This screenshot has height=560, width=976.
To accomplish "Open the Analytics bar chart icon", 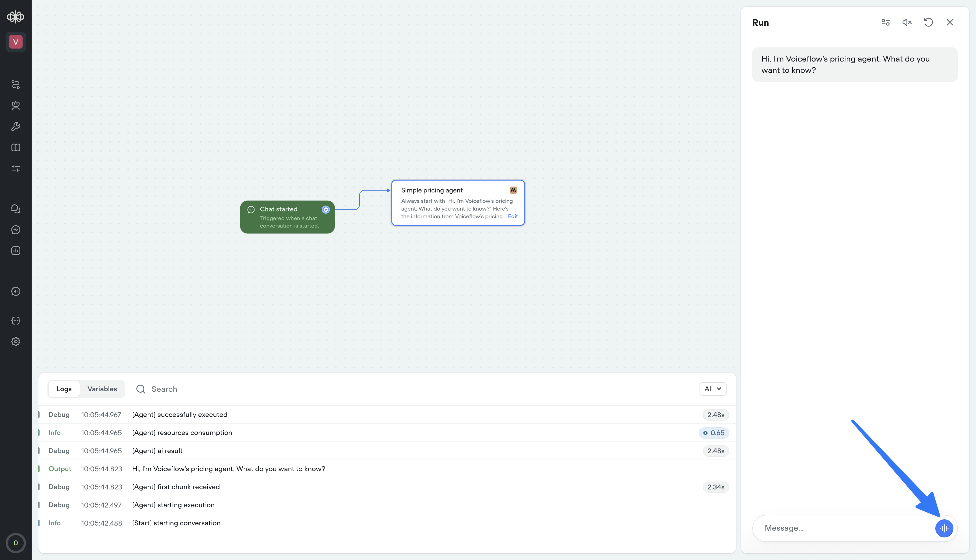I will tap(15, 250).
